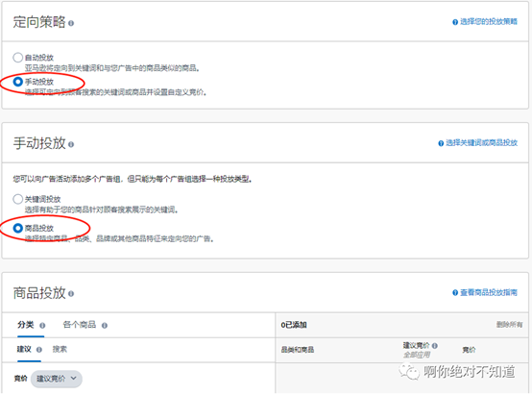Click info icon next to 建议 subtab
The height and width of the screenshot is (395, 532).
39,350
